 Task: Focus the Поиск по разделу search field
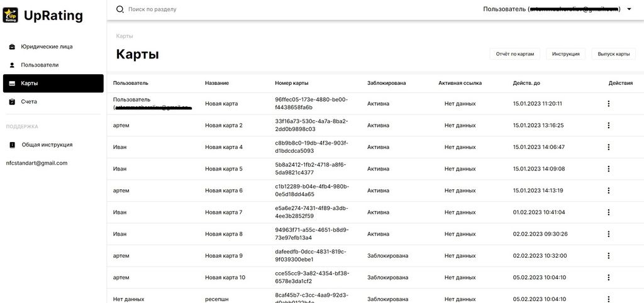point(152,9)
